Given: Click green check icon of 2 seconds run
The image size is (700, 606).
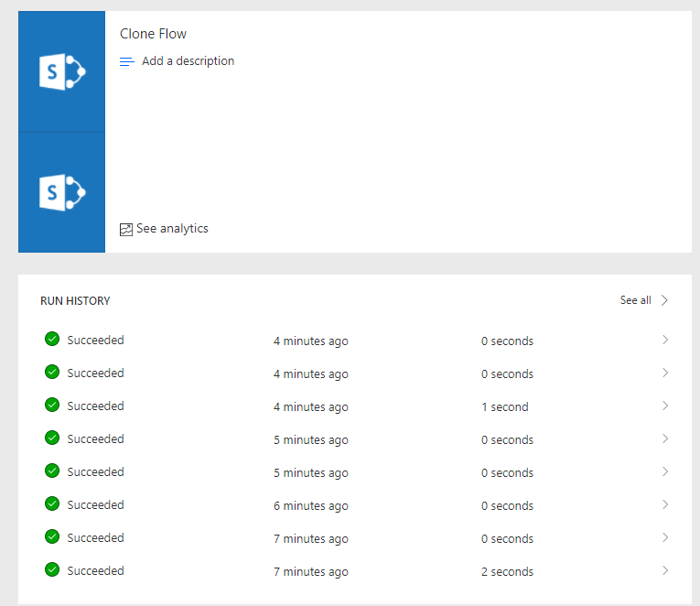Looking at the screenshot, I should tap(52, 569).
